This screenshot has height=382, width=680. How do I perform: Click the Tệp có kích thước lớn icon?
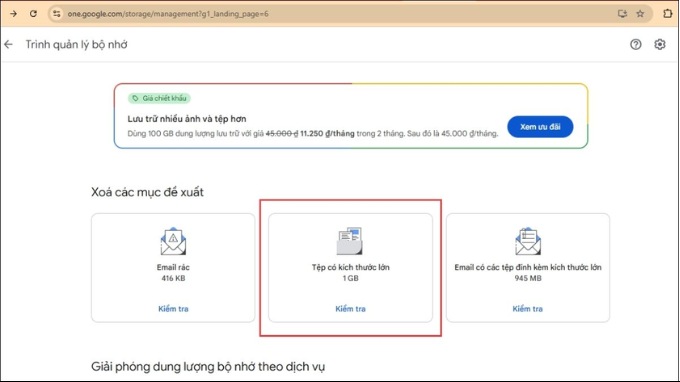(350, 241)
